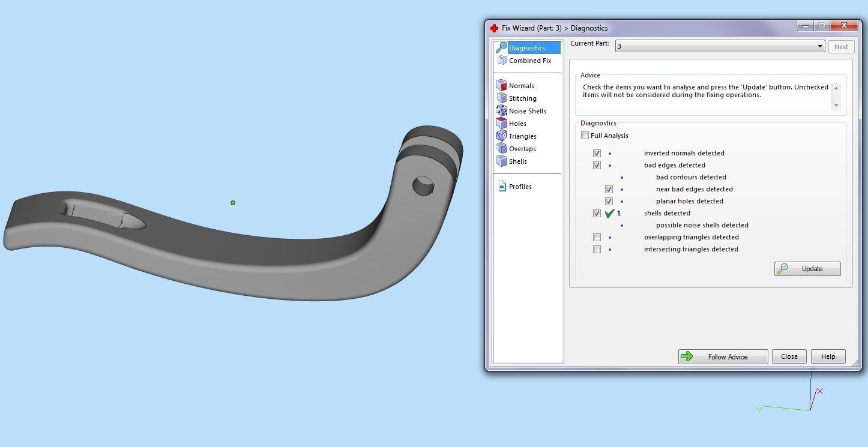The height and width of the screenshot is (447, 868).
Task: Check intersecting triangles detected
Action: pos(597,249)
